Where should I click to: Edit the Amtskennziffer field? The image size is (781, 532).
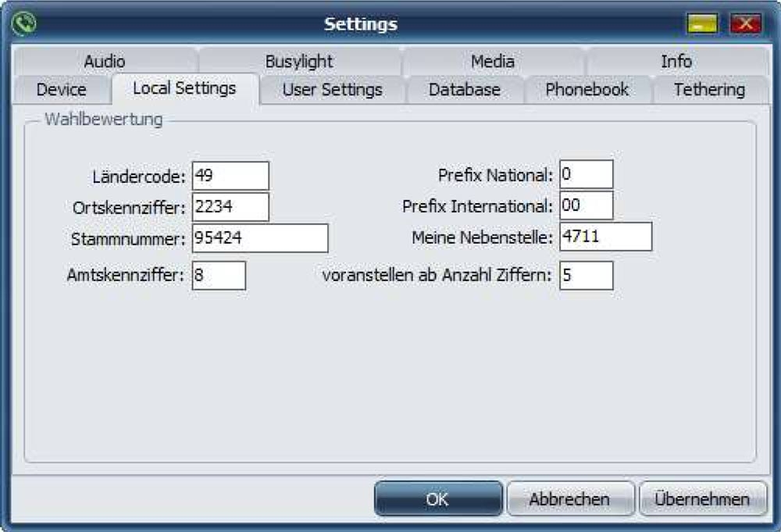click(x=219, y=276)
